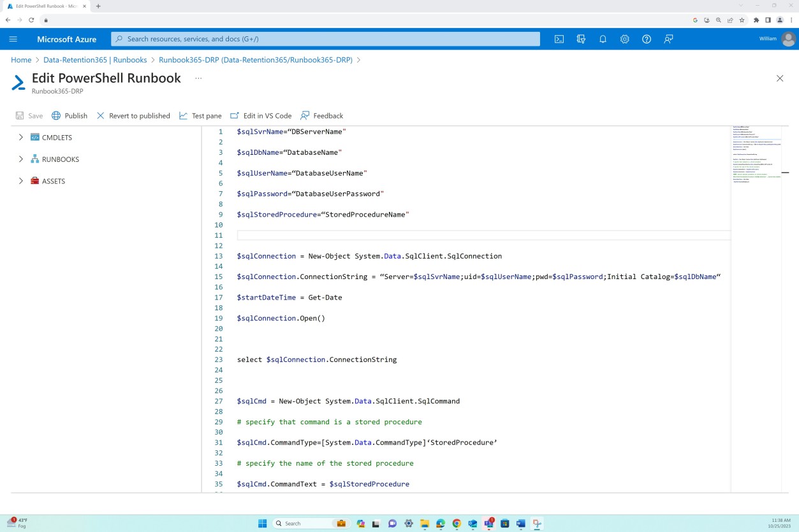Expand the RUNBOOKS section
This screenshot has width=799, height=532.
coord(20,159)
